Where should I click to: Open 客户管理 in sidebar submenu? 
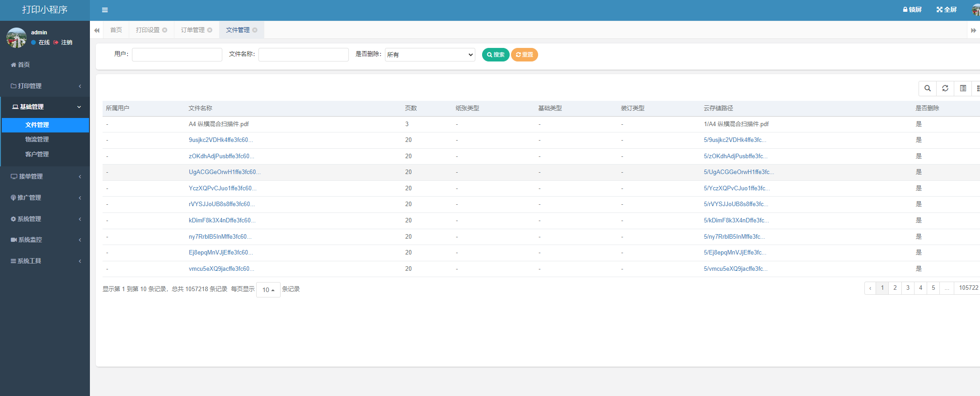[x=45, y=154]
